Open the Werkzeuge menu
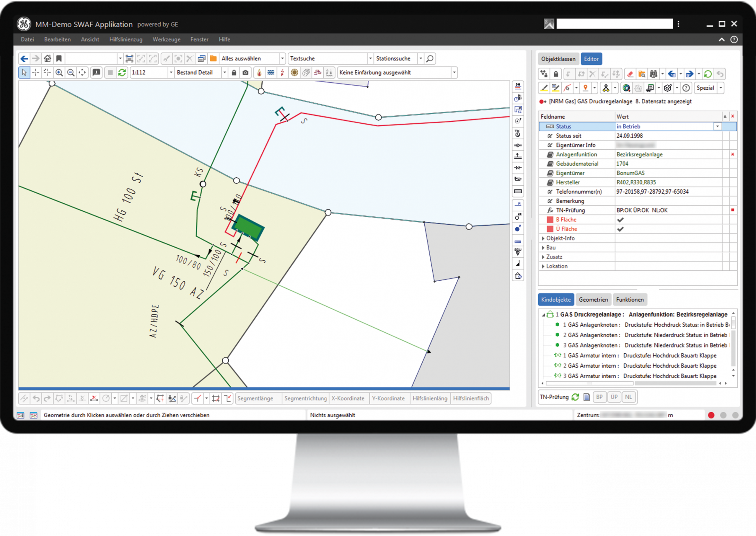Viewport: 756px width, 536px height. click(166, 40)
